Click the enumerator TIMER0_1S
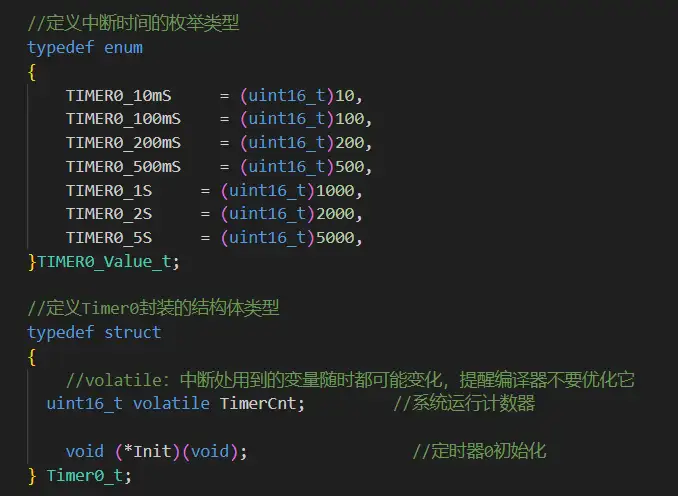The height and width of the screenshot is (496, 678). [x=109, y=190]
